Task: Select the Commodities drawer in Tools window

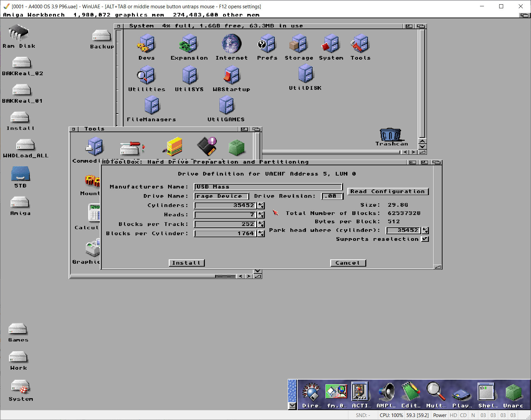Action: pos(94,147)
